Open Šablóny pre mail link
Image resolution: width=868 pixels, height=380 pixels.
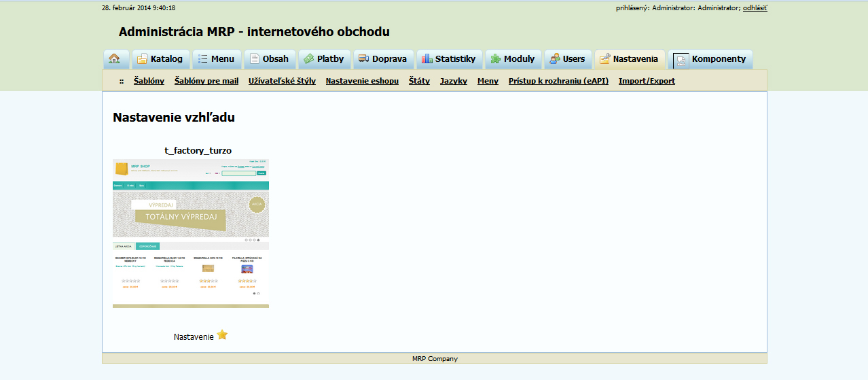pos(206,81)
